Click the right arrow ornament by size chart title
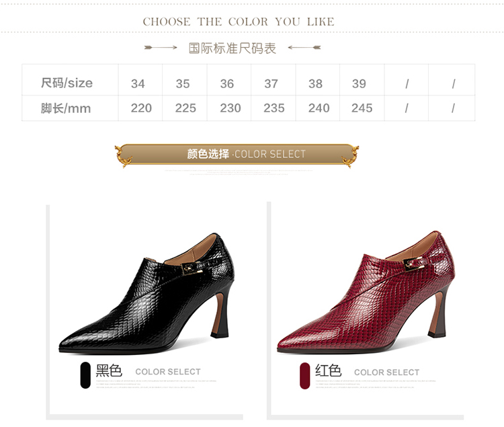The image size is (504, 427). point(304,48)
